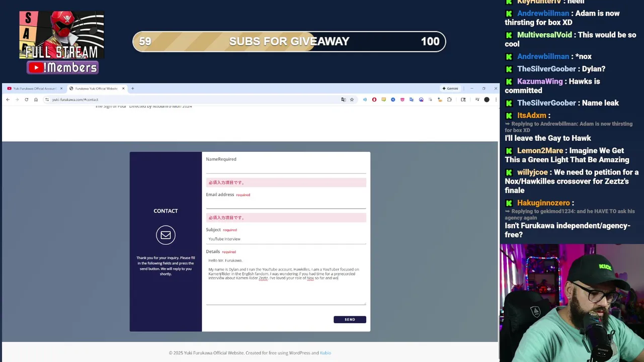Viewport: 644px width, 362px height.
Task: Click the 'Thank you for your inquiry' paragraph
Action: [x=166, y=266]
